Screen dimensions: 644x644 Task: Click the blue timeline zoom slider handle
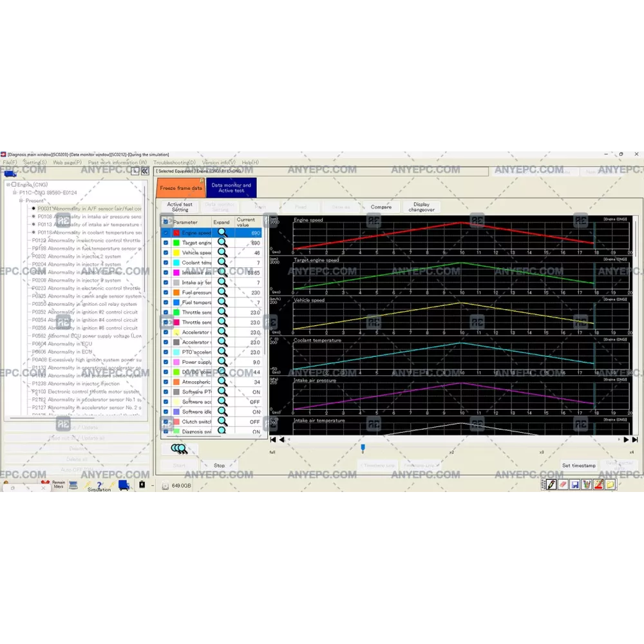point(363,447)
